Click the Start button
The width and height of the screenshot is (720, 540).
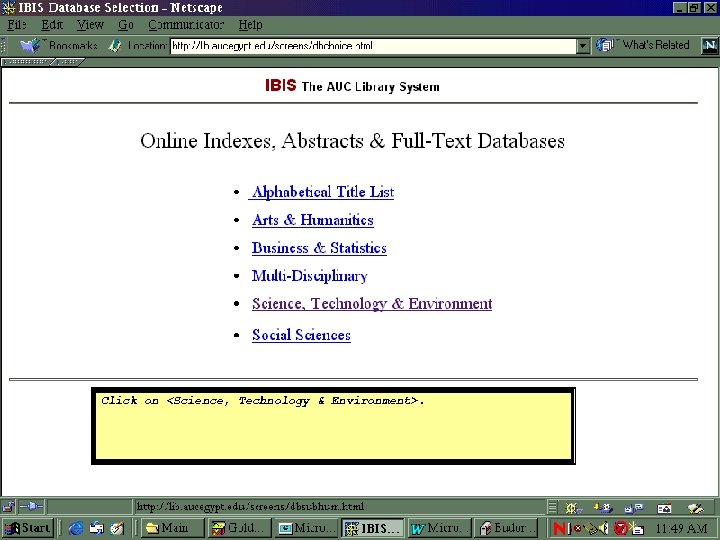pyautogui.click(x=28, y=529)
